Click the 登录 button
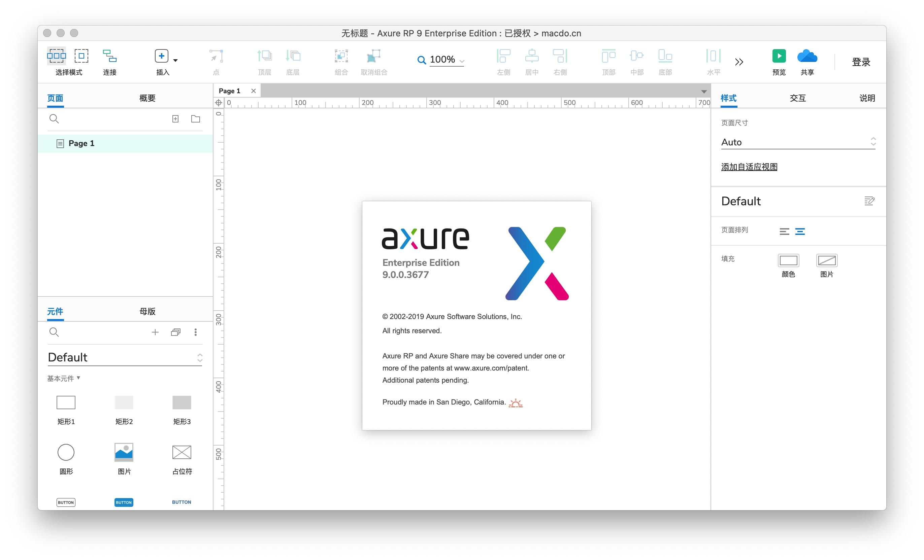 tap(861, 62)
